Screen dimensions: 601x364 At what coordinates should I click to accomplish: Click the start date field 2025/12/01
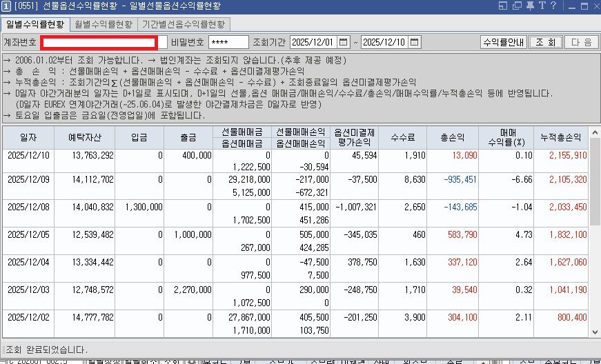pos(314,42)
